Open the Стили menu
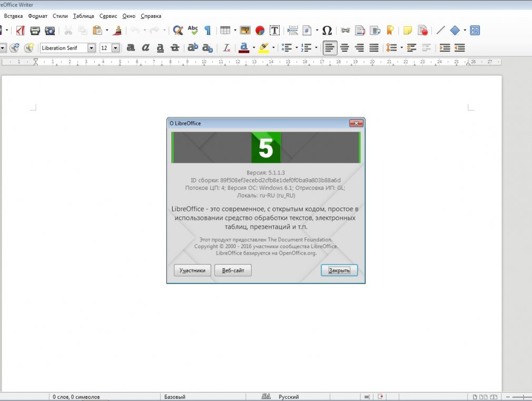 (x=60, y=16)
